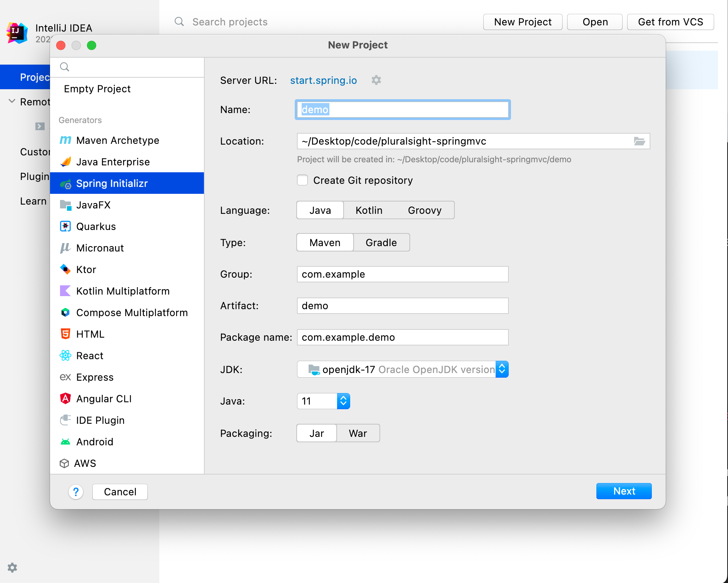This screenshot has height=583, width=728.
Task: Select the Learn item in welcome sidebar
Action: point(33,201)
